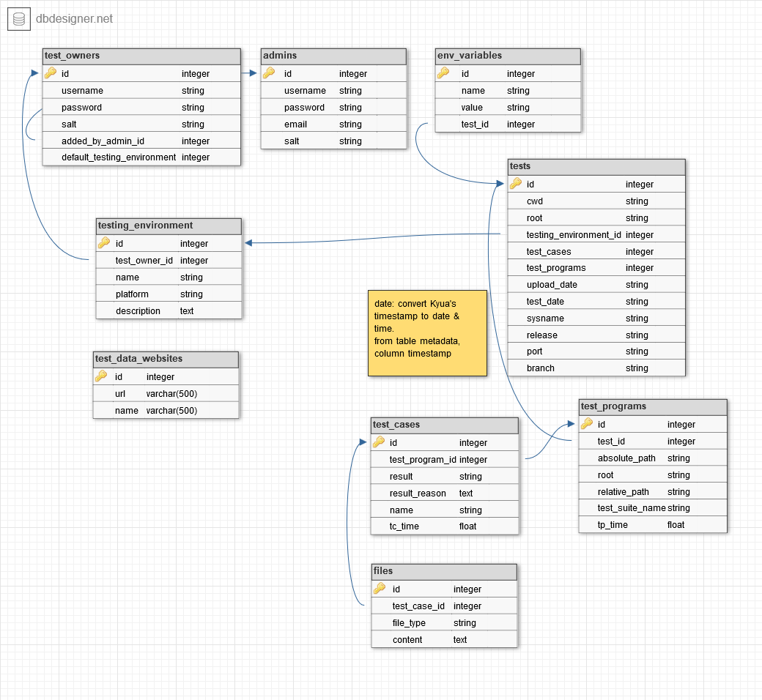Click the dbdesigner.net database logo icon

coord(19,19)
